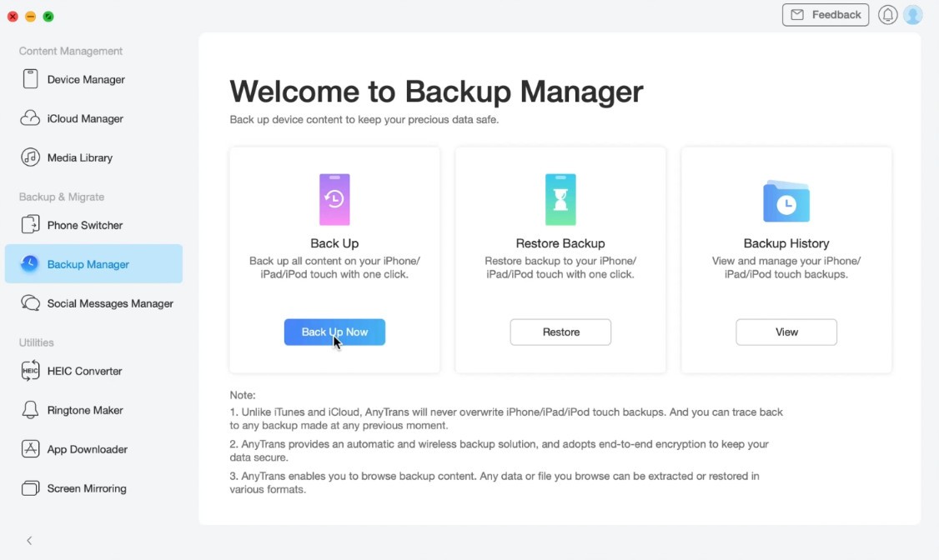Click the Phone Switcher icon
939x560 pixels.
point(31,225)
